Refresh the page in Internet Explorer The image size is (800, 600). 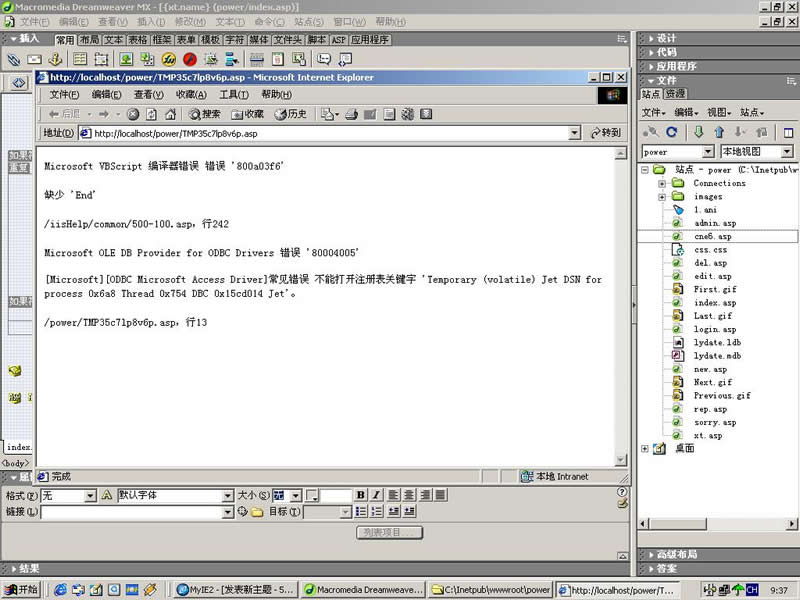coord(152,114)
